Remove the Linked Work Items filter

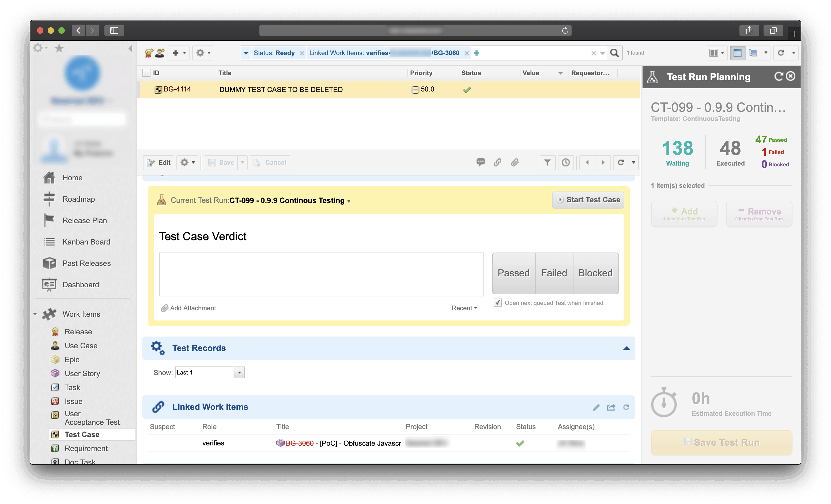coord(467,53)
